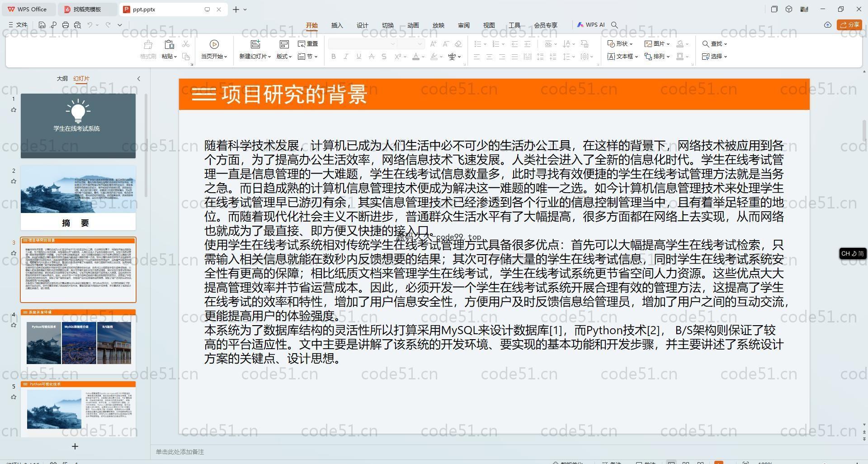Toggle Italic formatting
The width and height of the screenshot is (868, 464).
[x=346, y=57]
